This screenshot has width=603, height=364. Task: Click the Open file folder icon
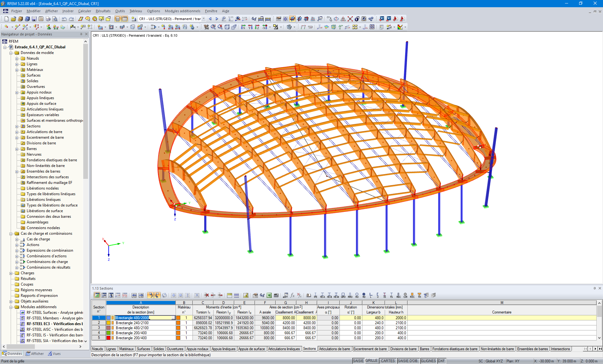[x=13, y=19]
